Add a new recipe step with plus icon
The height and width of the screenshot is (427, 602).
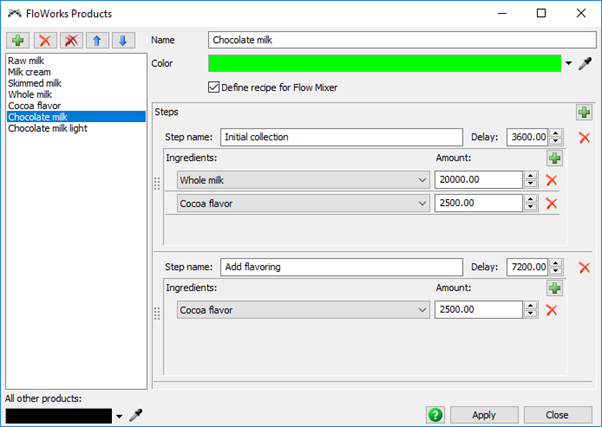tap(584, 113)
